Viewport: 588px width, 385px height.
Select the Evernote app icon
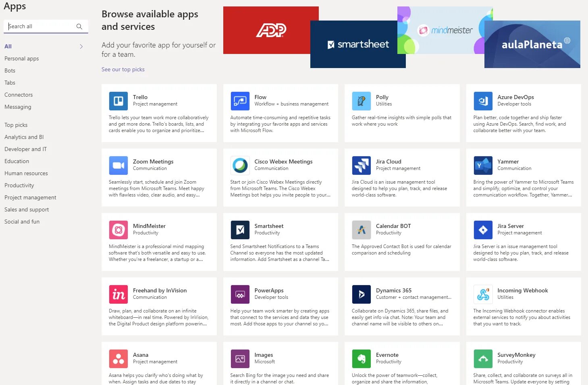(x=362, y=359)
